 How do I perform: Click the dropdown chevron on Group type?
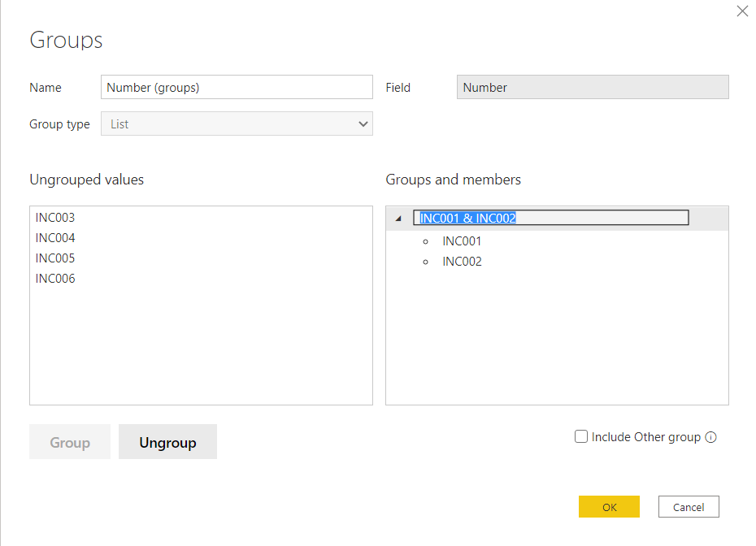point(363,123)
